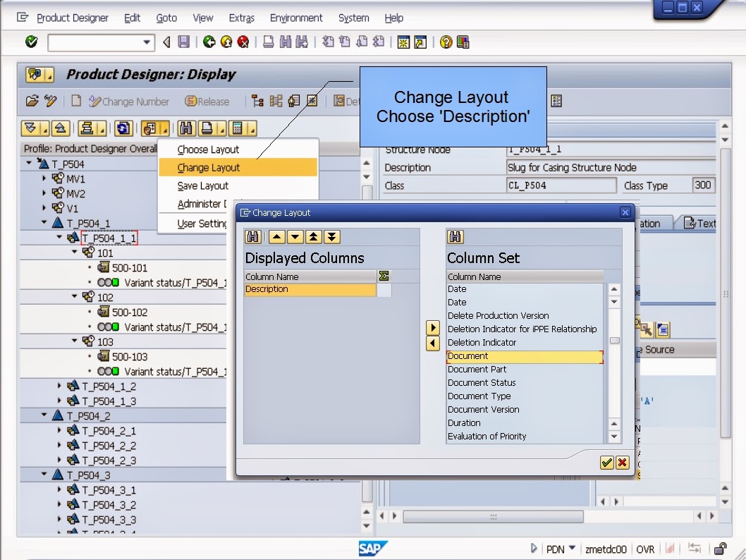Viewport: 746px width, 560px height.
Task: Move column up in Displayed Columns
Action: [x=277, y=237]
